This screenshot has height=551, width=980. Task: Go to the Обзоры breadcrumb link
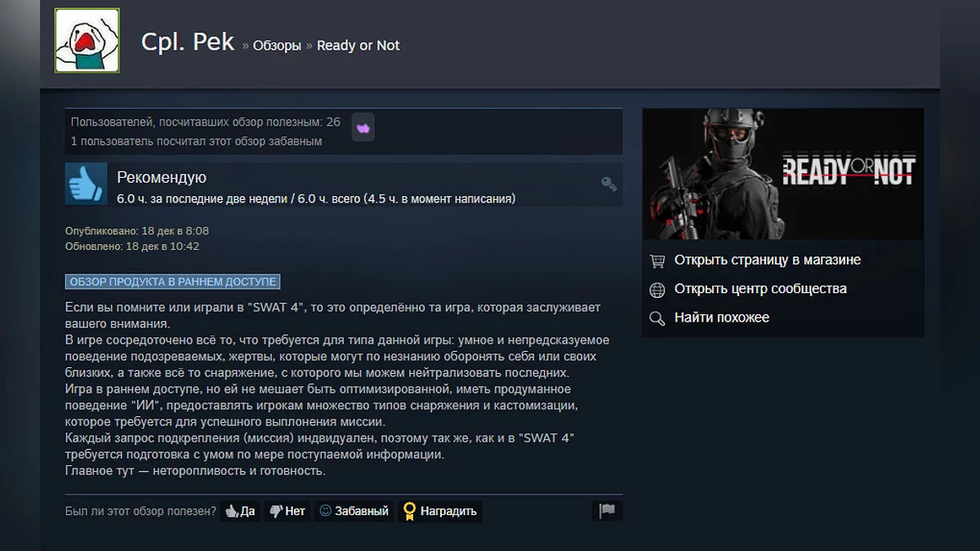point(277,46)
